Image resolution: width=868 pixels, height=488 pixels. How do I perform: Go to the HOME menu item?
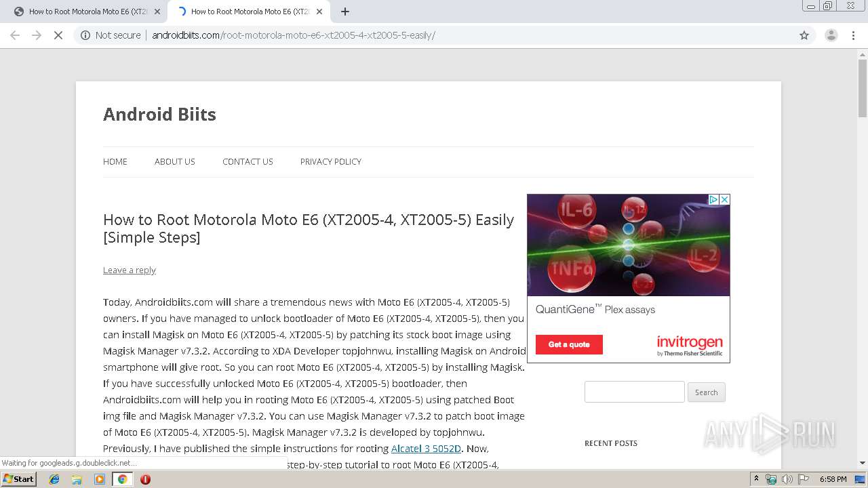tap(115, 161)
